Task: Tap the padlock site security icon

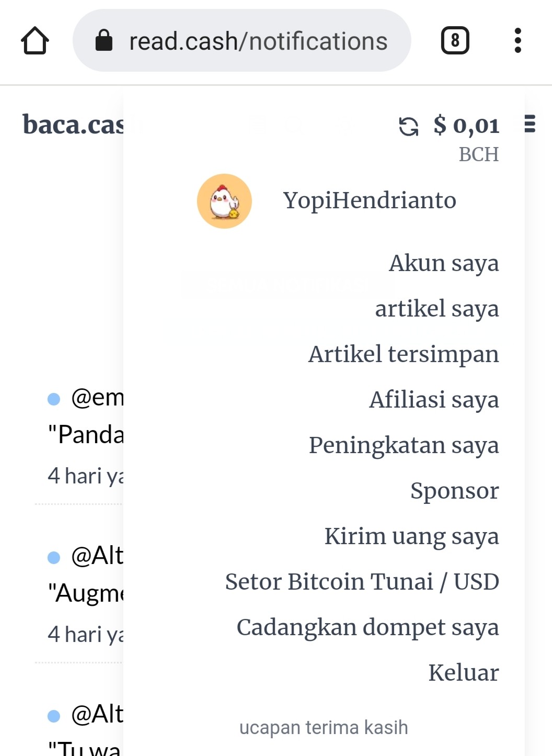Action: [x=104, y=40]
